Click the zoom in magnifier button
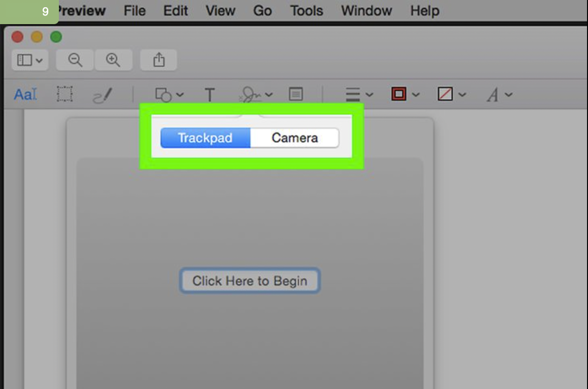Screen dimensions: 588x389 point(113,60)
